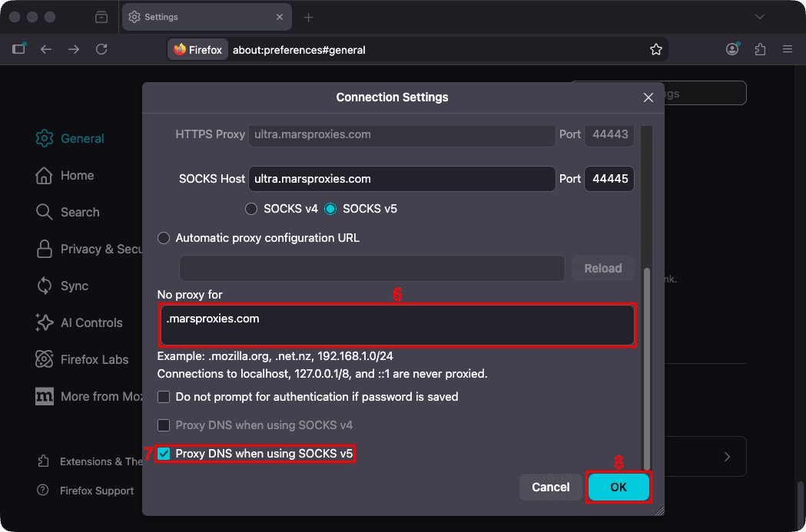Click the SOCKS Port 44445 field

pos(609,179)
